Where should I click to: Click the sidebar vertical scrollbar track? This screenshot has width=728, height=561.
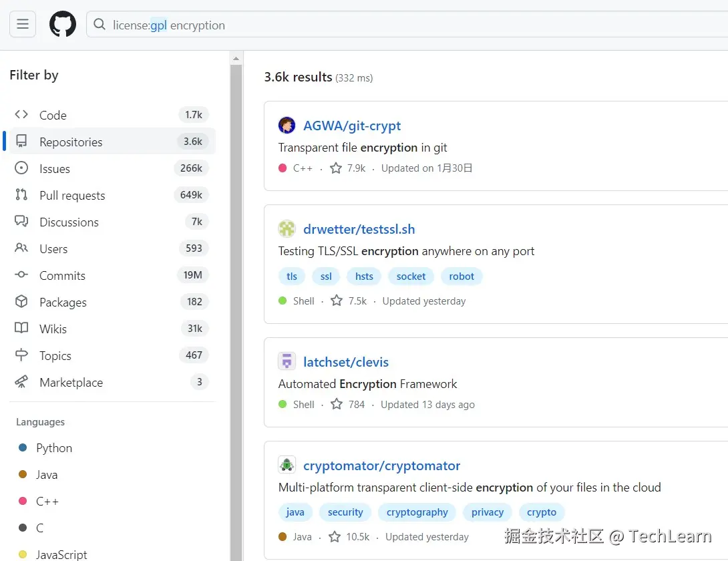point(236,311)
